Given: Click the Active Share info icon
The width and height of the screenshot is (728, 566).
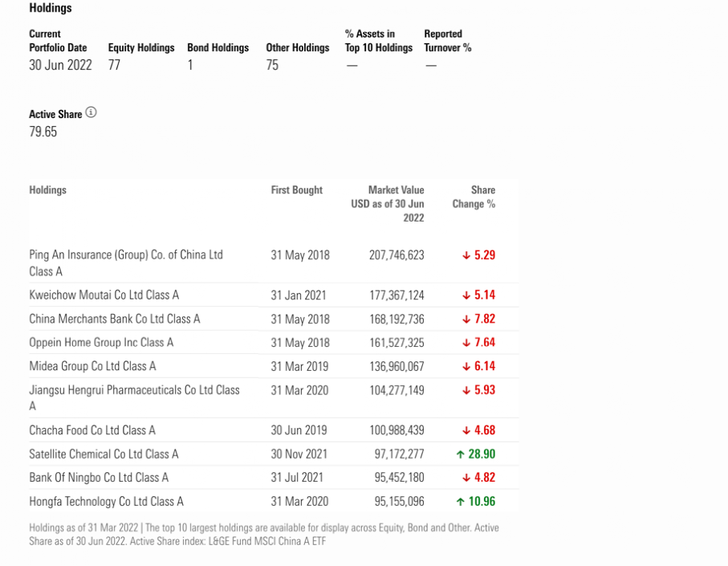Looking at the screenshot, I should click(x=91, y=113).
